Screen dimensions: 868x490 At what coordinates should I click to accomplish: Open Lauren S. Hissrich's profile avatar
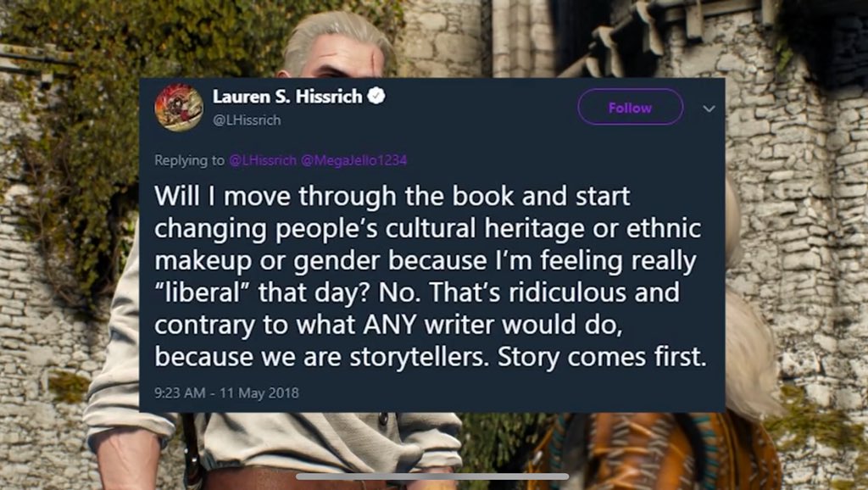pos(179,108)
